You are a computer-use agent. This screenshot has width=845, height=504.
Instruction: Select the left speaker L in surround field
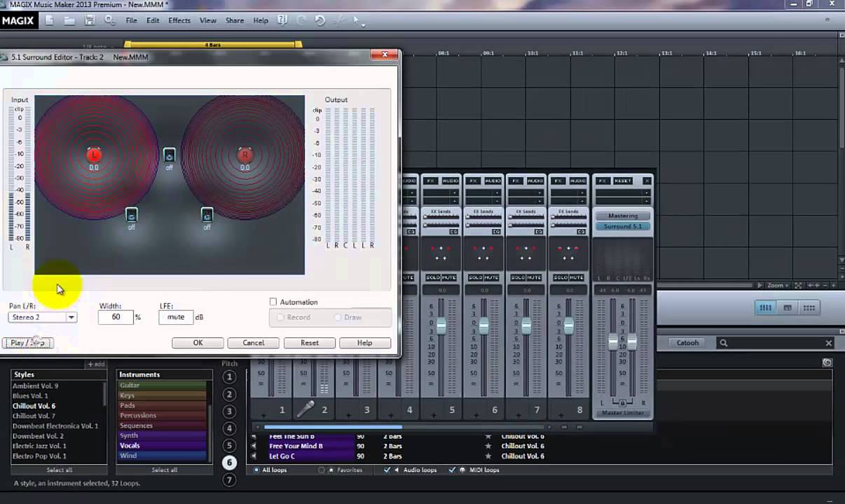coord(94,155)
